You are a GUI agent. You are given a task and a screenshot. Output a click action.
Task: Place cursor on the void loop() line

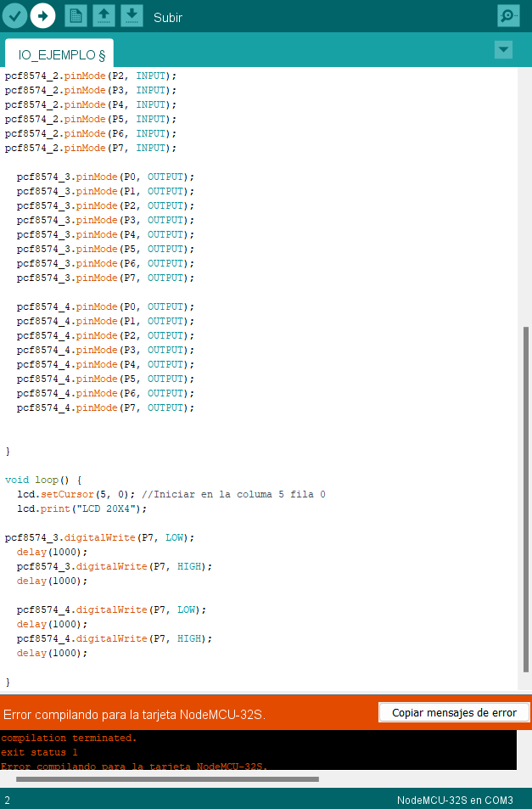[42, 480]
